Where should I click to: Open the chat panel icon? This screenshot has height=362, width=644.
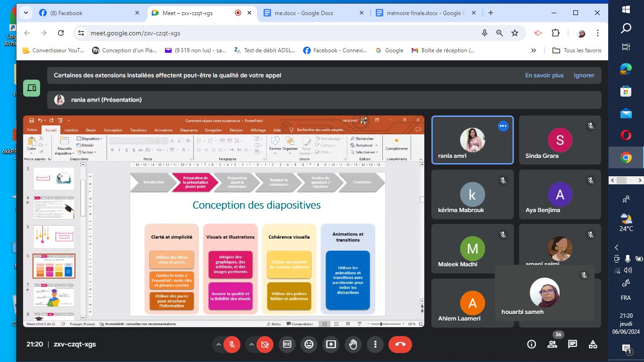coord(572,345)
